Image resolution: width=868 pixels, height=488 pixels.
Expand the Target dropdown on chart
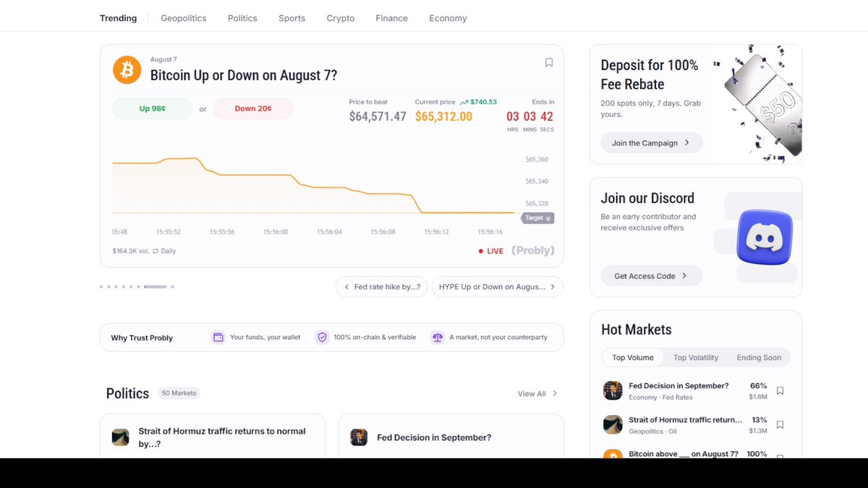click(537, 218)
